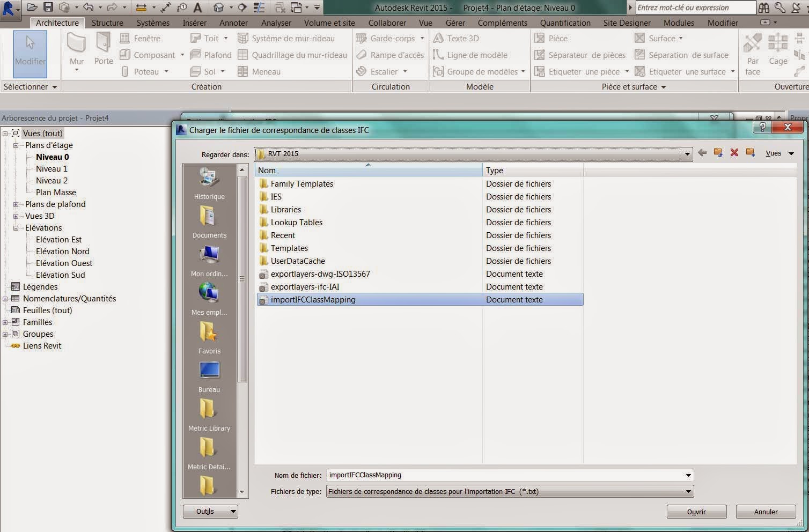Select the Porte door tool

click(104, 49)
